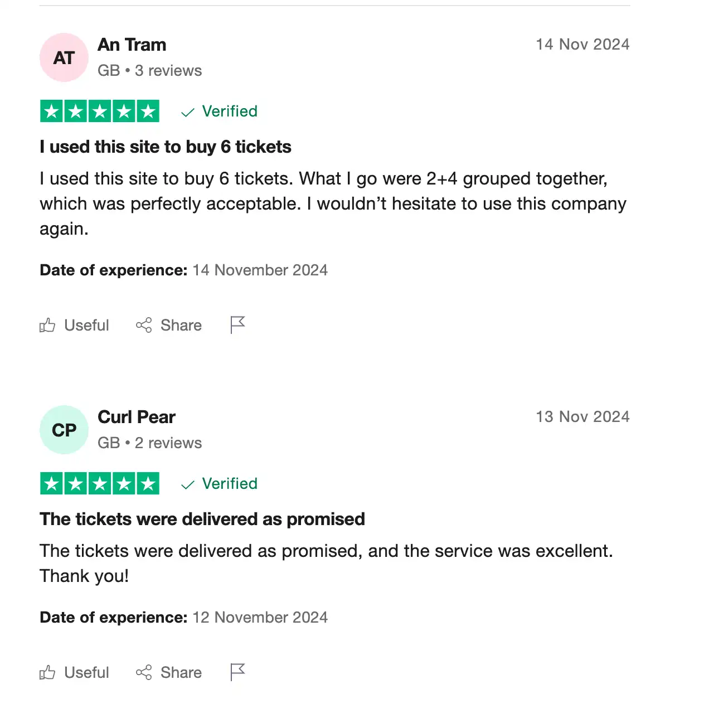Click Curl Pear's '2 reviews' link
Viewport: 728px width, 728px height.
169,443
